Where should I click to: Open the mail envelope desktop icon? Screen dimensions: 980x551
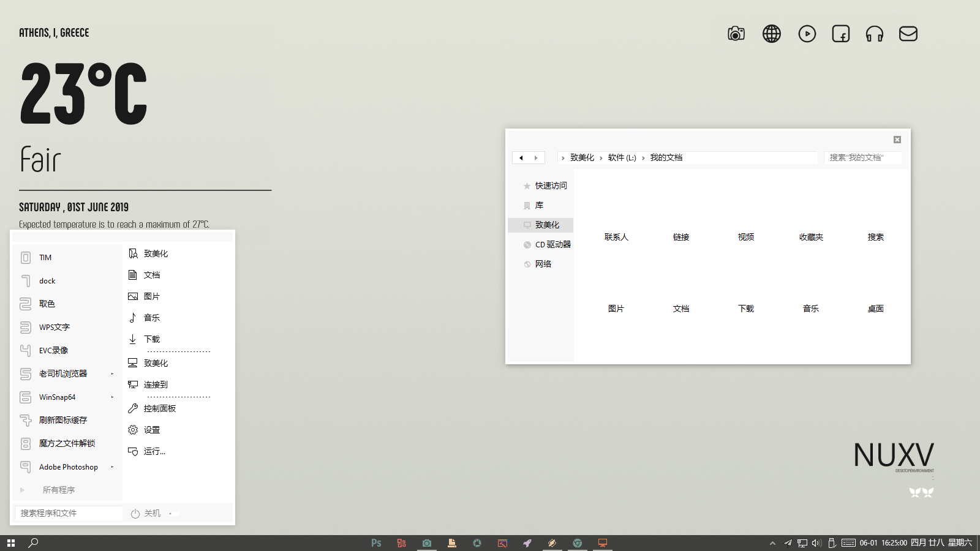(908, 34)
